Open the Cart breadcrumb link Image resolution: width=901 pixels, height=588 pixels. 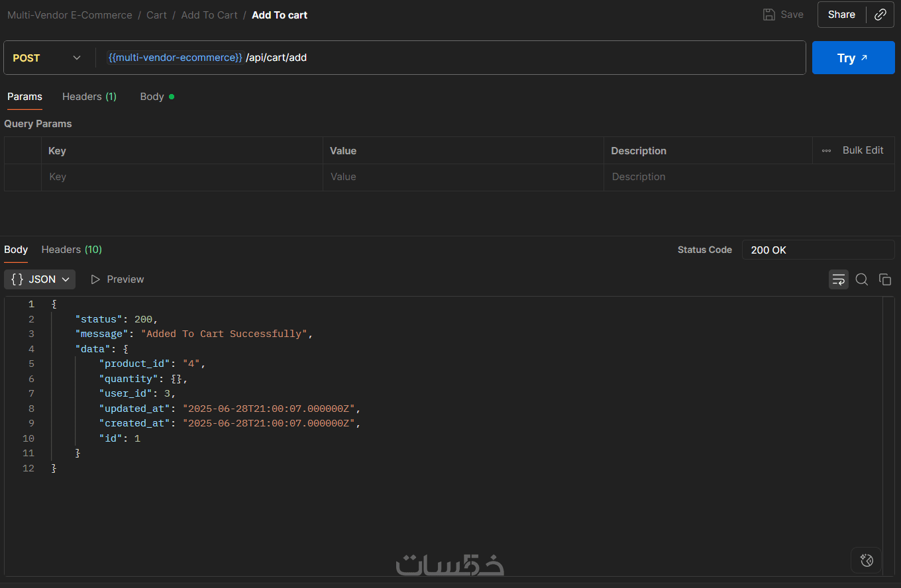156,15
